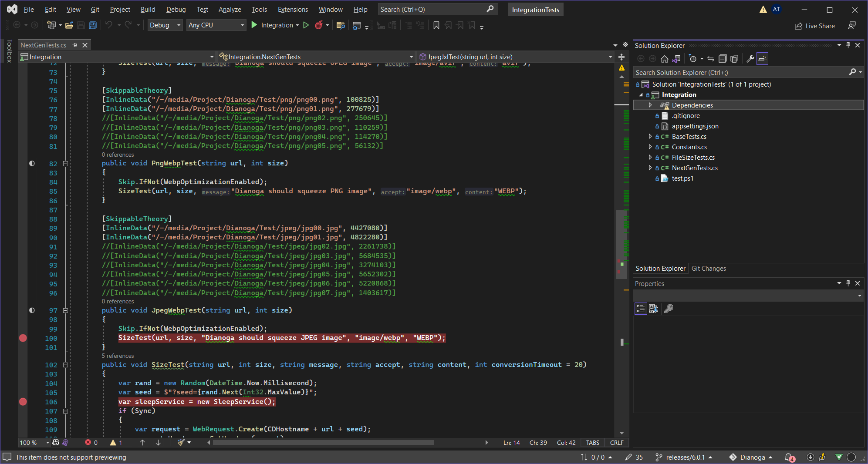Toggle a bookmark with the bookmark icon
Image resolution: width=868 pixels, height=464 pixels.
pyautogui.click(x=436, y=25)
